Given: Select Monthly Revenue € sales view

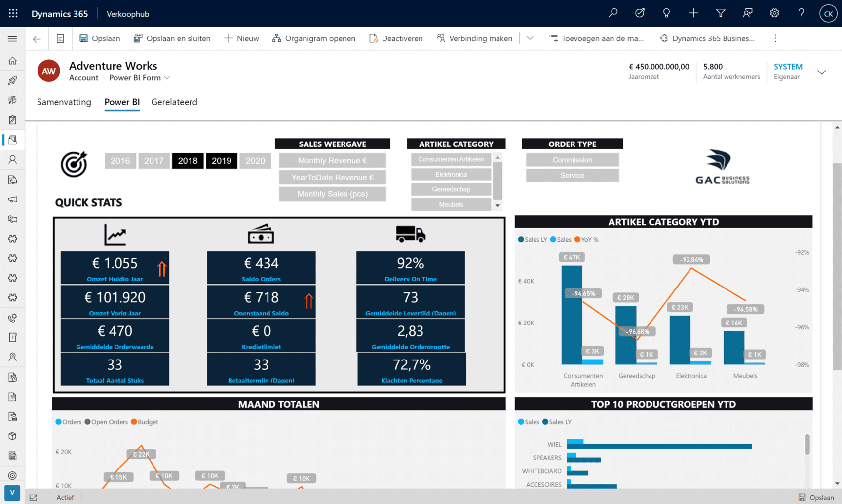Looking at the screenshot, I should click(x=333, y=160).
